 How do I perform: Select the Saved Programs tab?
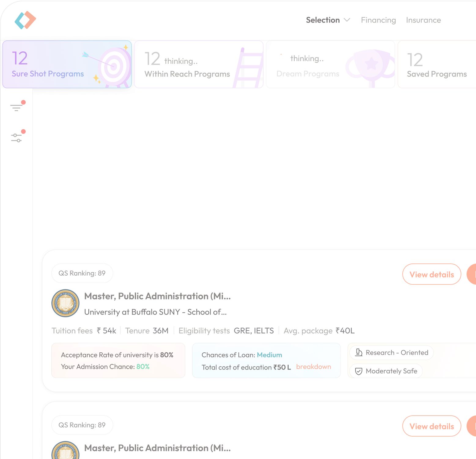pos(437,64)
